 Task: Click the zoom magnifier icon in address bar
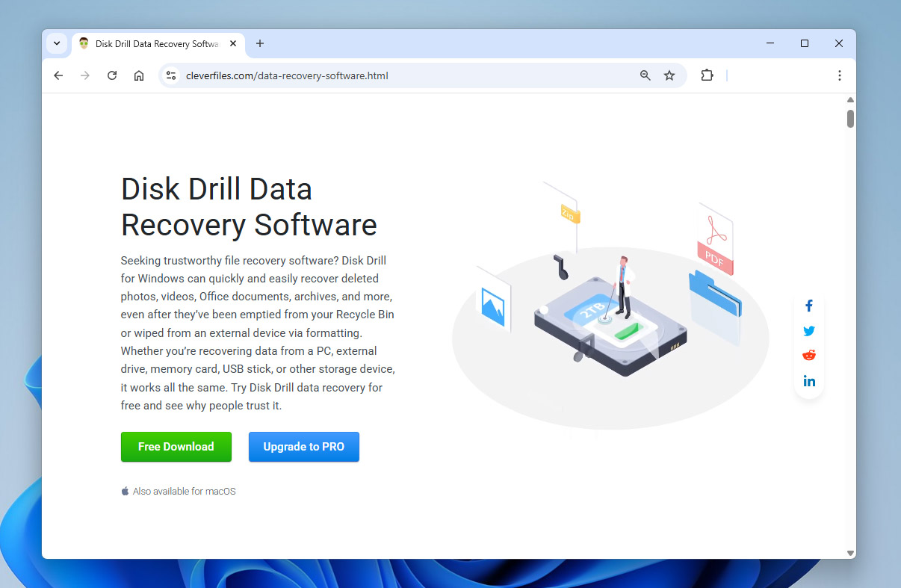(645, 75)
